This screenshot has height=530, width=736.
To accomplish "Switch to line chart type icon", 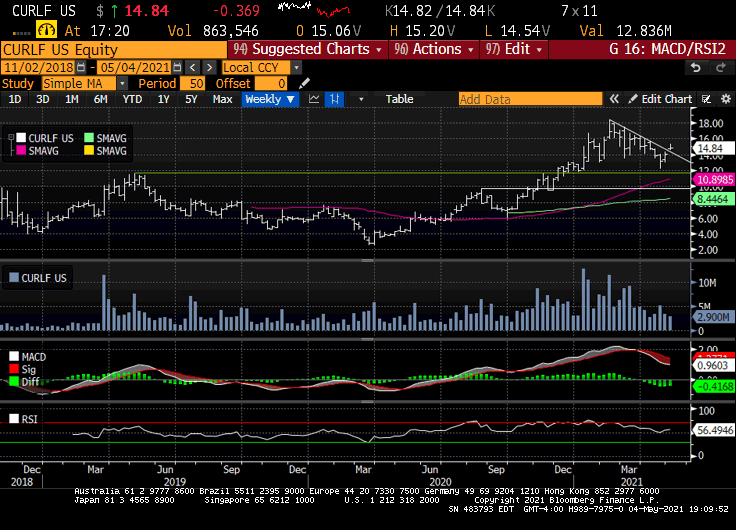I will click(314, 99).
